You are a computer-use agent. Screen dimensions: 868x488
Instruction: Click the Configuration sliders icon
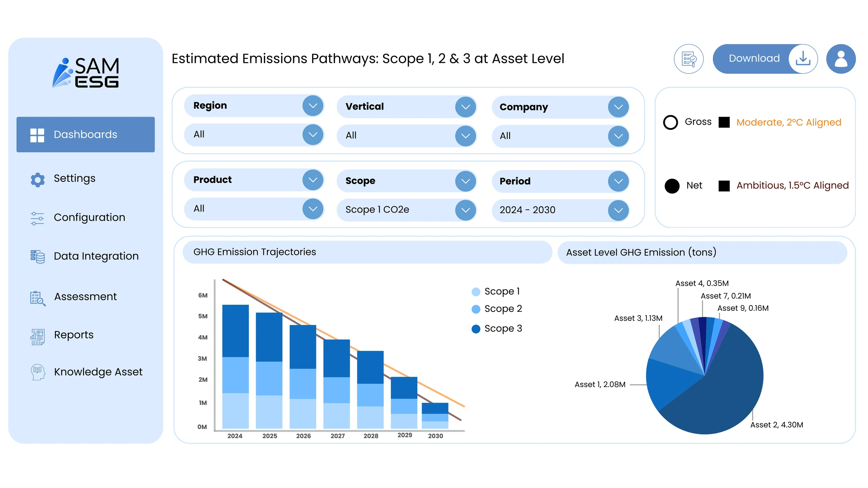click(x=37, y=218)
